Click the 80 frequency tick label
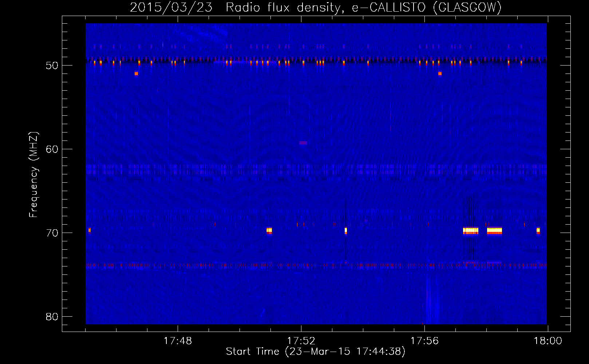Image resolution: width=589 pixels, height=364 pixels. (x=52, y=317)
